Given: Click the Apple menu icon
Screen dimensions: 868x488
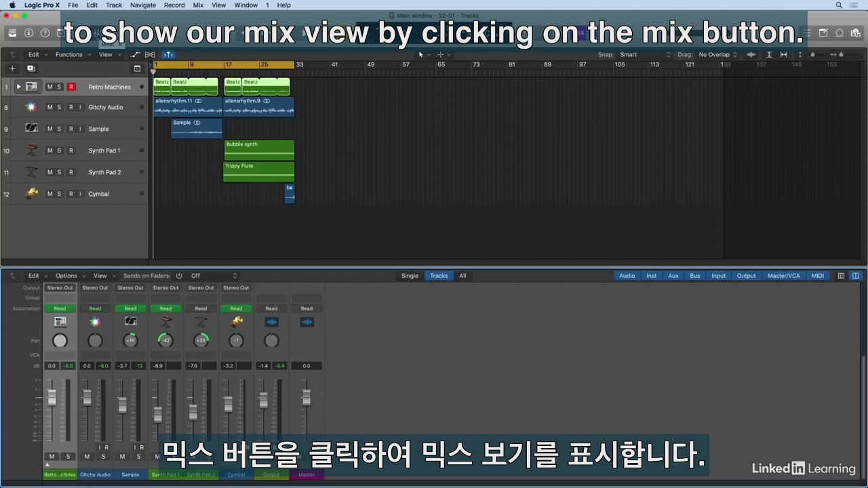Looking at the screenshot, I should pos(12,5).
